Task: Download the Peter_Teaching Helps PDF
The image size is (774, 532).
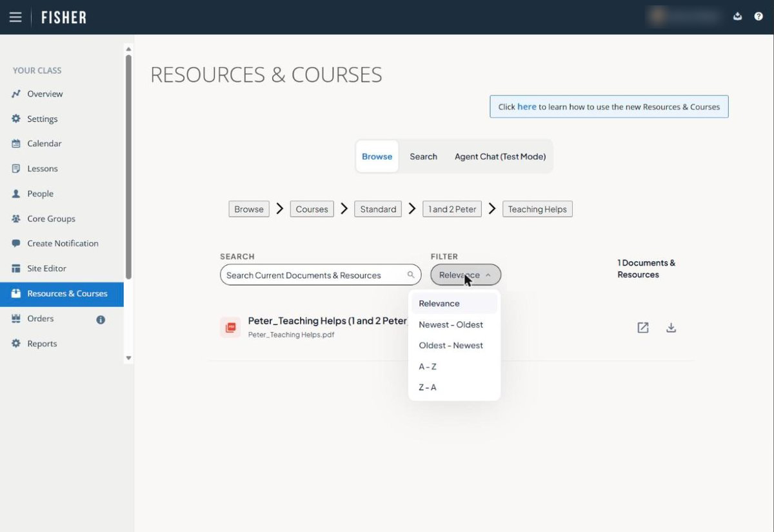Action: point(671,328)
